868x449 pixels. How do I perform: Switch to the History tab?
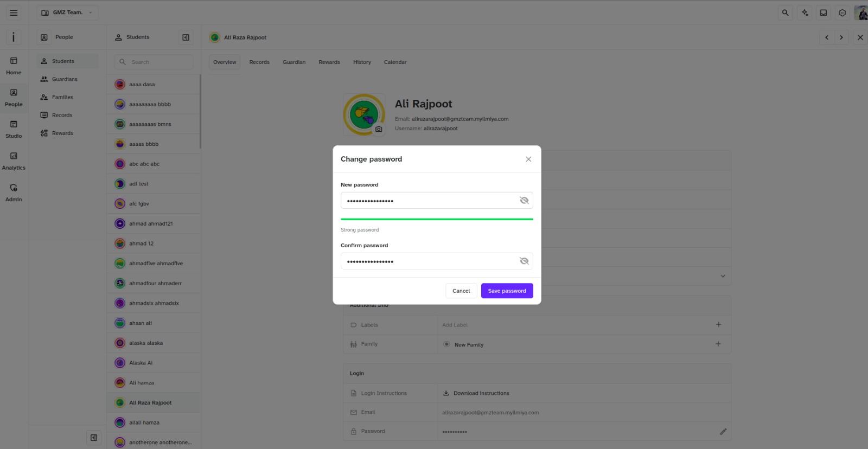[362, 62]
